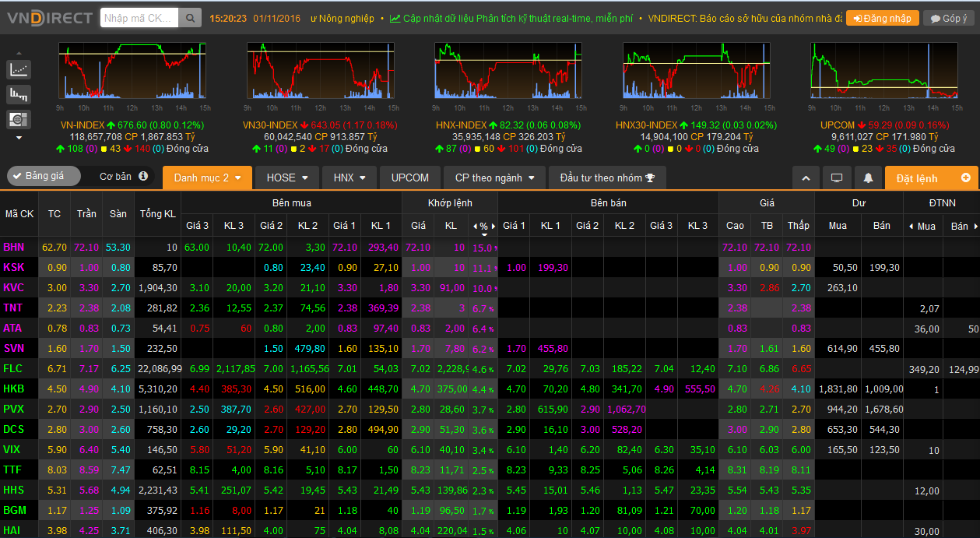The height and width of the screenshot is (538, 980).
Task: Select stock symbol TTF
Action: (x=13, y=469)
